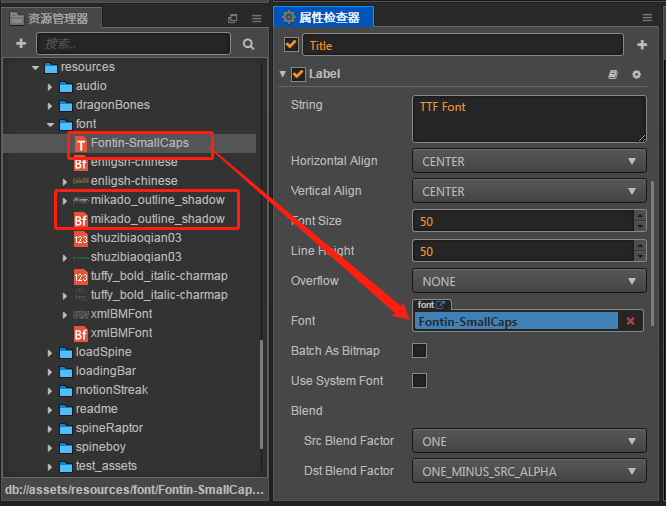Enable the Batch As Bitmap checkbox
Viewport: 666px width, 506px height.
(419, 351)
